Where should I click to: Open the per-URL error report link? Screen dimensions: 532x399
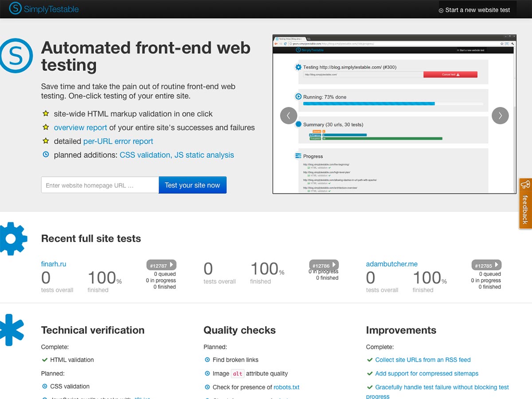tap(118, 141)
